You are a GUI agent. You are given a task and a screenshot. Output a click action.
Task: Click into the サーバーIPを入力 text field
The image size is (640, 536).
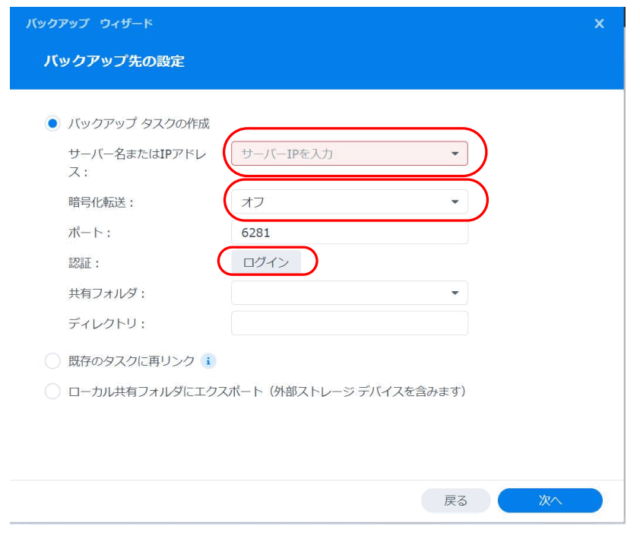coord(335,154)
